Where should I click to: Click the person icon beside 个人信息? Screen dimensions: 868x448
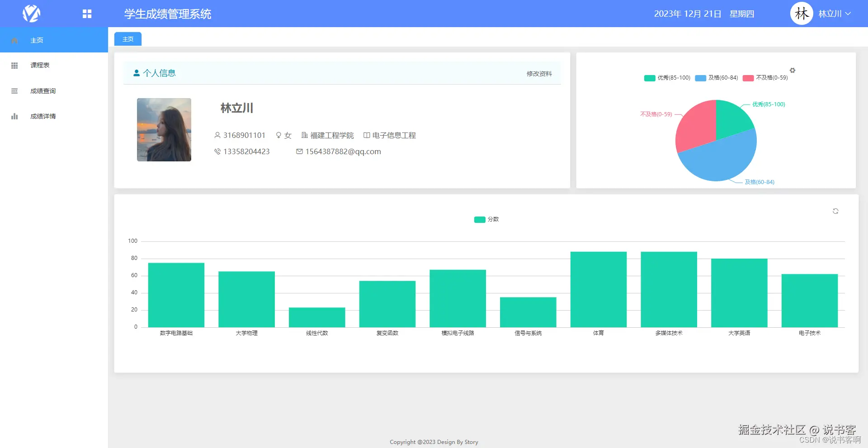tap(137, 73)
